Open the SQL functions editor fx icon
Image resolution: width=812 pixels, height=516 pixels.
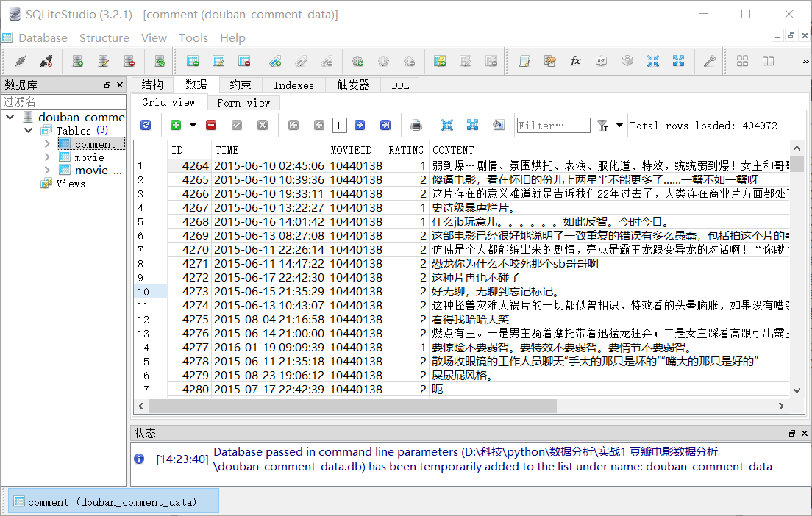pos(575,61)
